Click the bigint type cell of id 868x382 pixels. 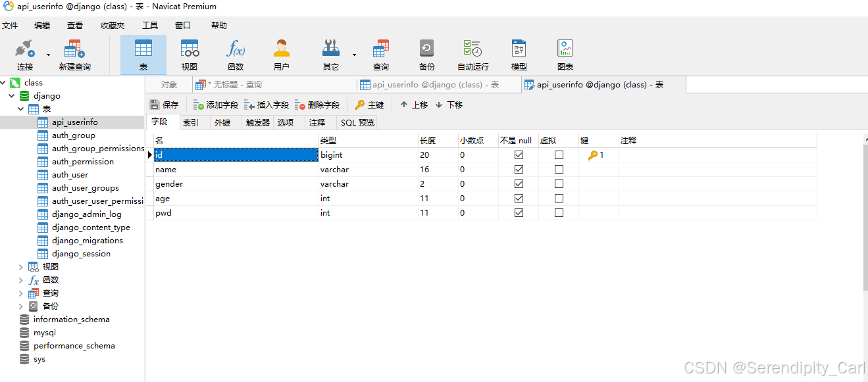369,155
